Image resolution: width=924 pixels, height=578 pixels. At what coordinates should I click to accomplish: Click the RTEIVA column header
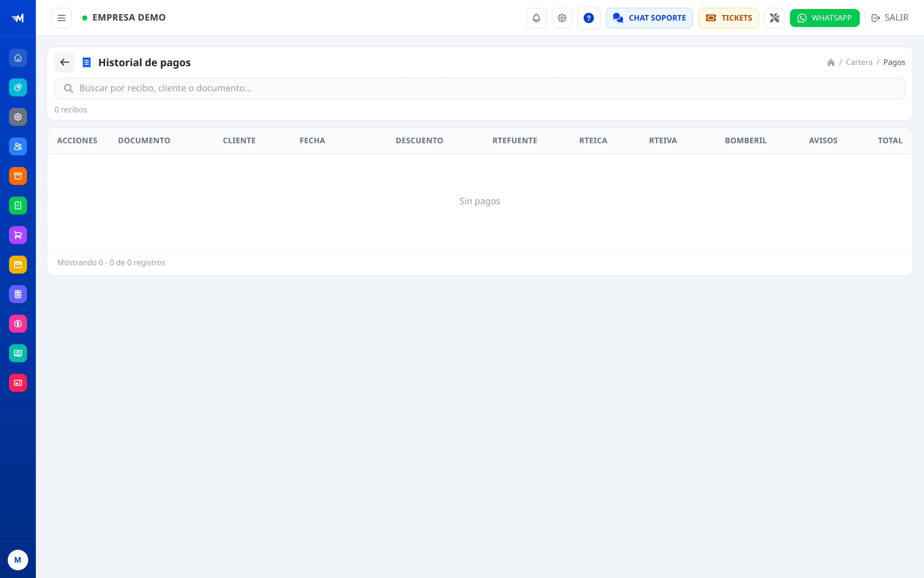pyautogui.click(x=663, y=141)
